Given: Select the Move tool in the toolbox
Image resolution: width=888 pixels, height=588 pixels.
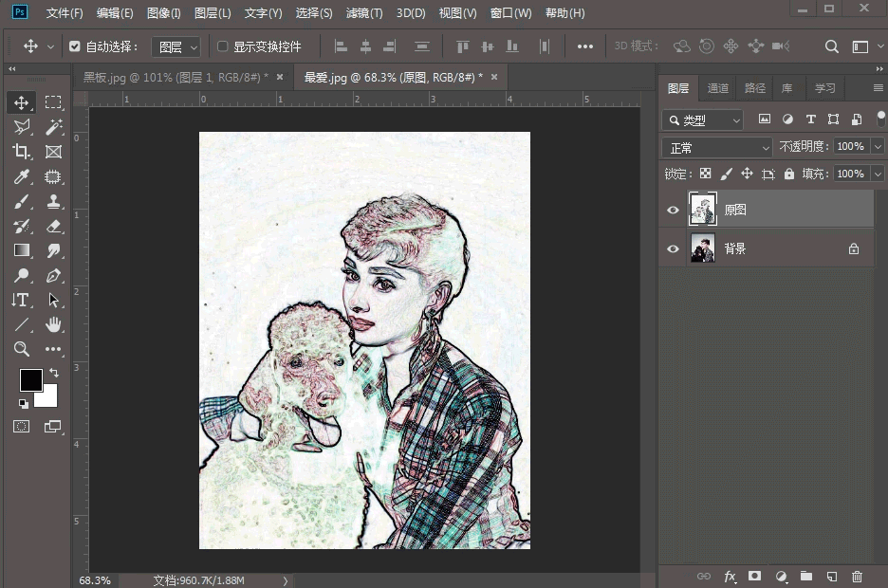Looking at the screenshot, I should coord(22,102).
